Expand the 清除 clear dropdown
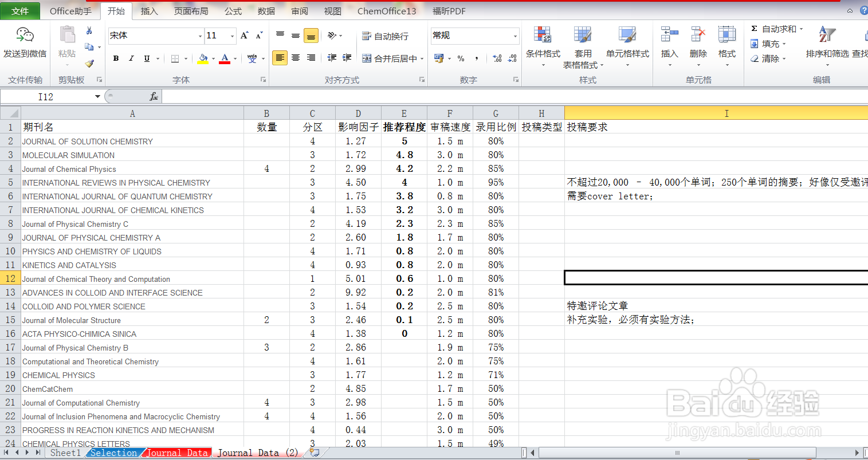This screenshot has width=868, height=460. (784, 58)
